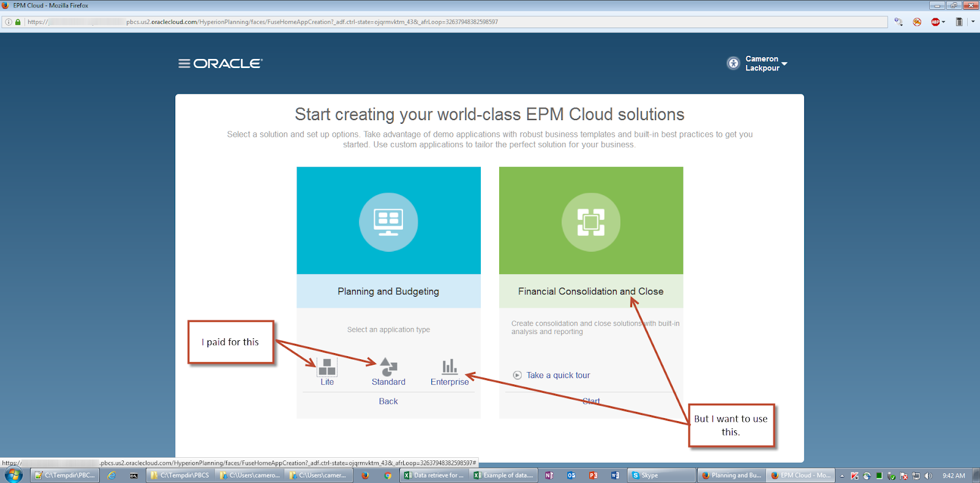Click the Outlook taskbar icon
The height and width of the screenshot is (483, 980).
(571, 475)
